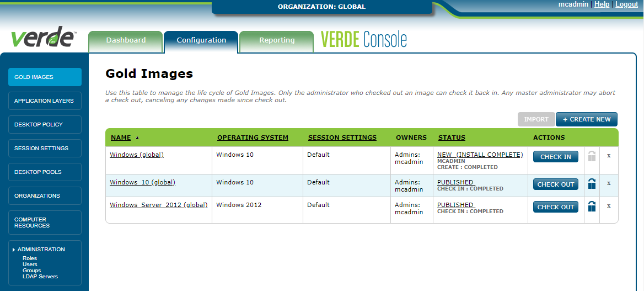
Task: Check in the Windows (global) image
Action: point(555,157)
